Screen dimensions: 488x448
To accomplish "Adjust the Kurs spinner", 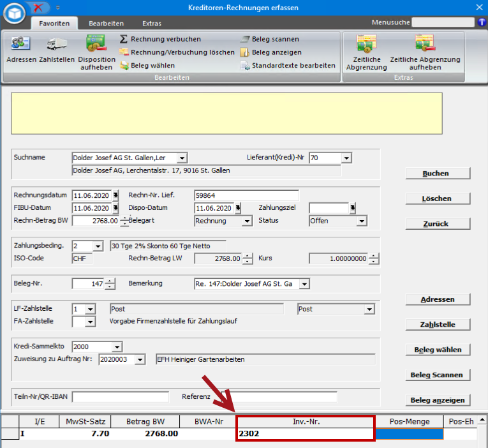I will point(374,258).
